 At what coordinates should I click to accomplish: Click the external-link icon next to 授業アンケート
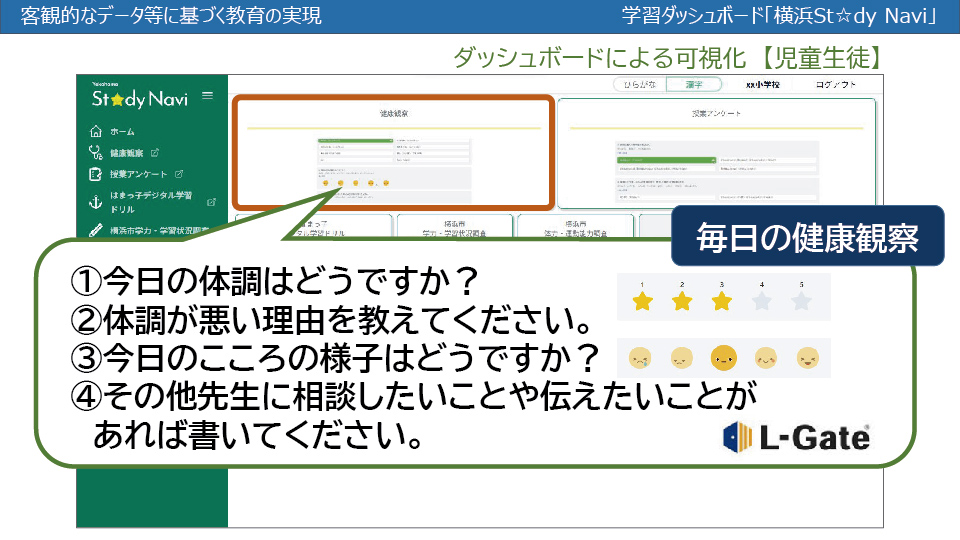pyautogui.click(x=179, y=174)
